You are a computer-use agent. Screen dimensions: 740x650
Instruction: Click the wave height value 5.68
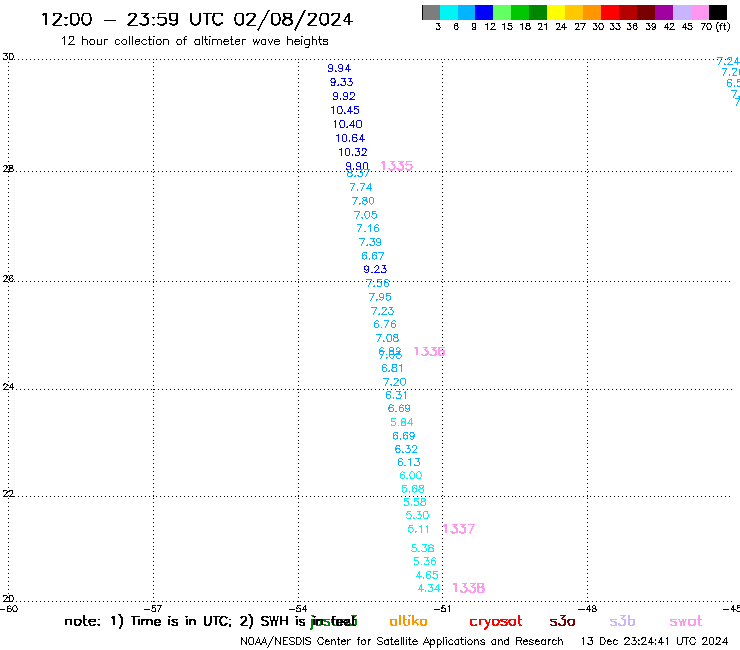413,490
